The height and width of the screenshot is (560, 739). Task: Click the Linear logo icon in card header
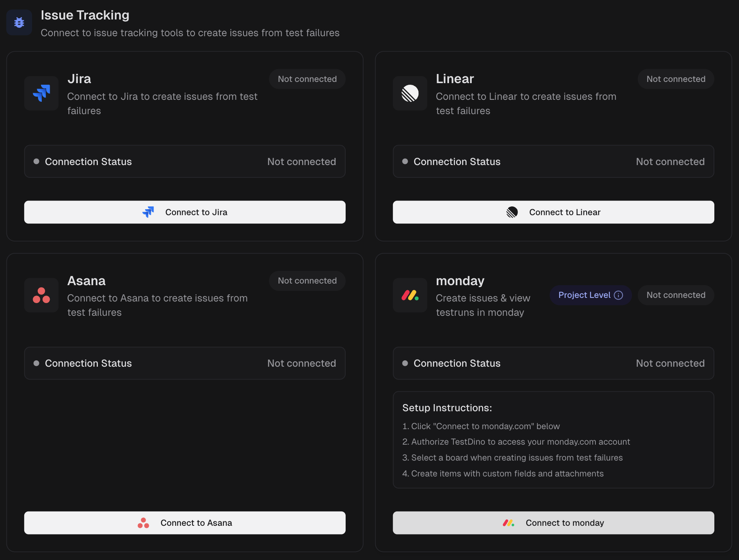pos(410,93)
